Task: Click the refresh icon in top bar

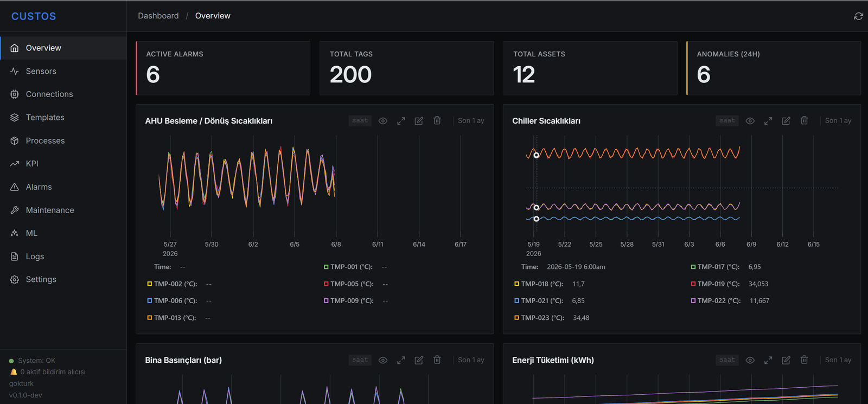Action: 858,16
